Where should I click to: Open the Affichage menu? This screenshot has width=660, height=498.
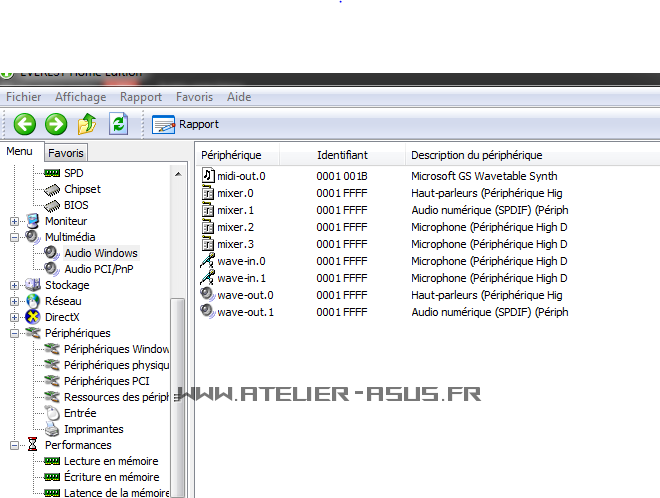80,97
